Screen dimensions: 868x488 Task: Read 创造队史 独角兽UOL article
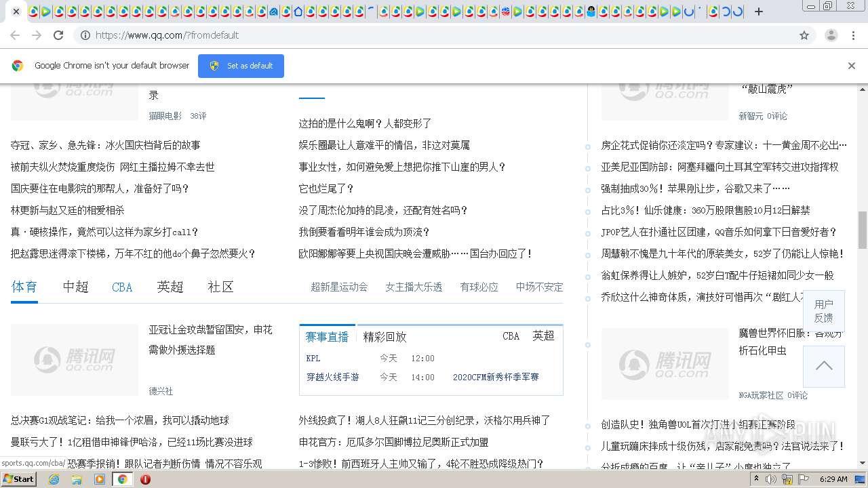point(698,424)
